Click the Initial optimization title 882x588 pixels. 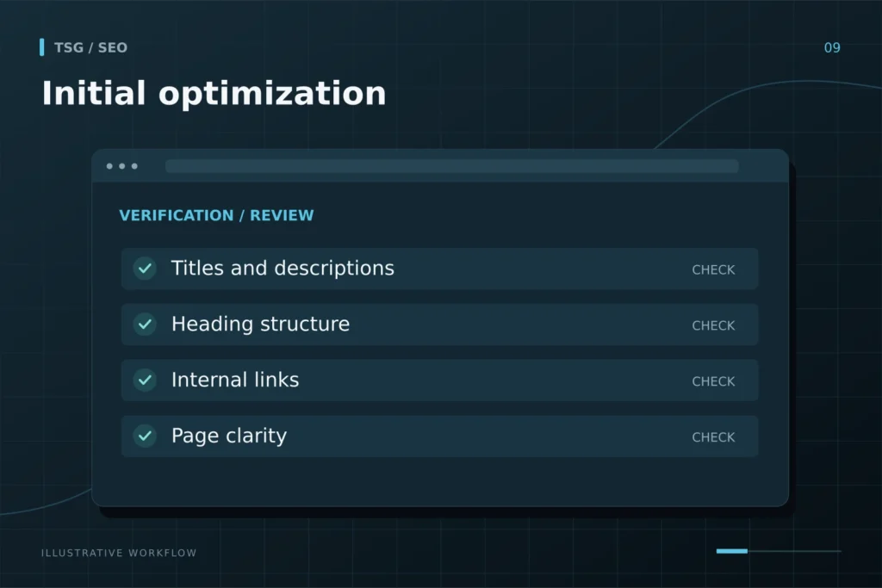[214, 93]
